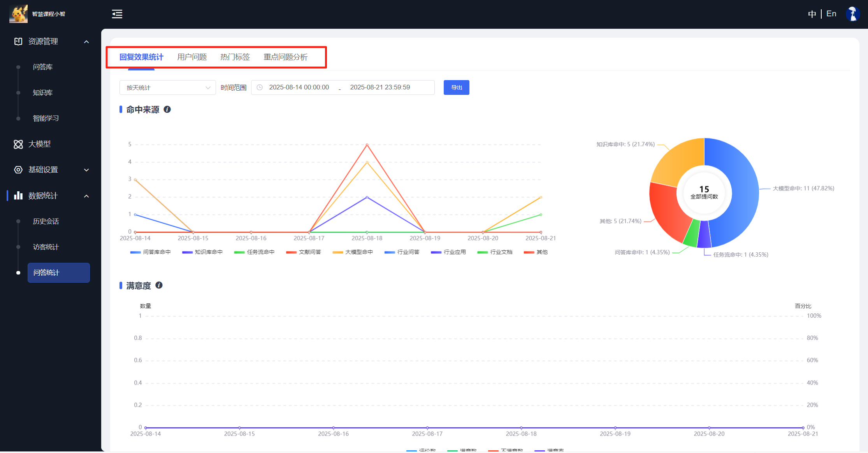The image size is (868, 453).
Task: Click the blue 导出 button
Action: point(457,87)
